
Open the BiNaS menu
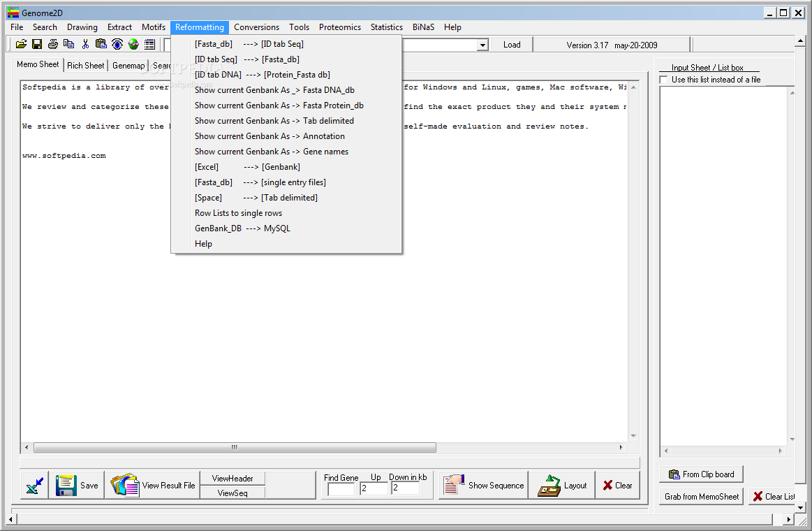point(424,27)
